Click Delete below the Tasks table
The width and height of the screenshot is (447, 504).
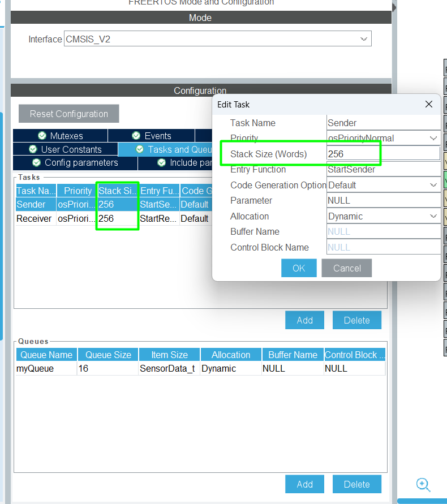coord(356,320)
